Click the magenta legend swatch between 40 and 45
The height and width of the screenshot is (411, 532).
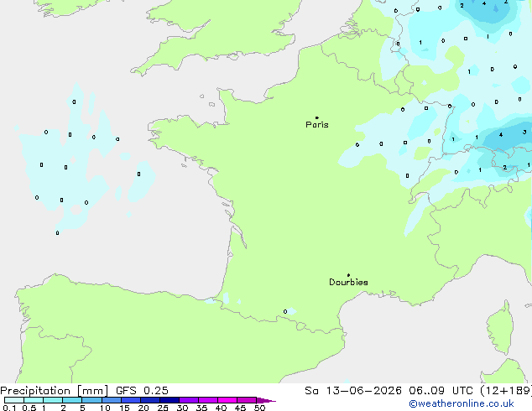click(227, 400)
